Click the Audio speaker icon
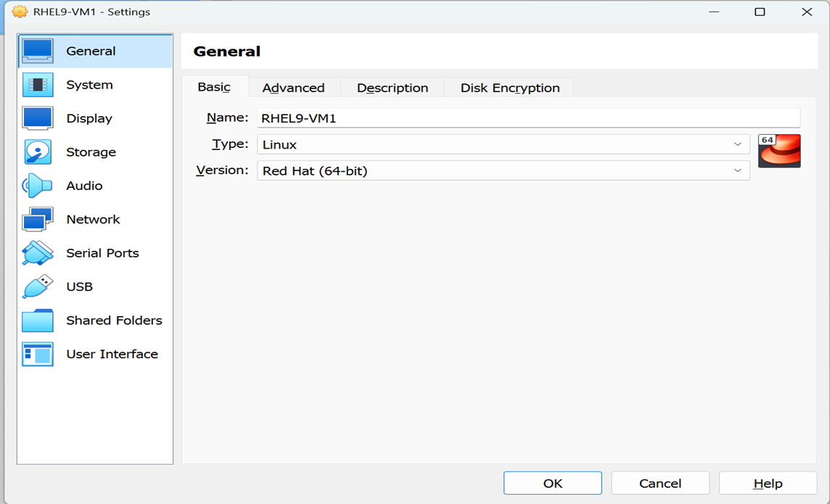This screenshot has width=830, height=504. click(37, 186)
